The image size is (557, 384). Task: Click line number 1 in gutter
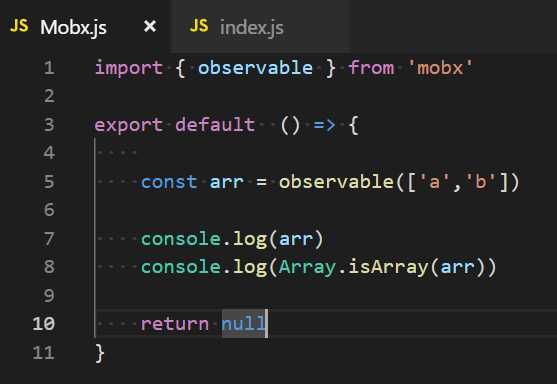click(49, 68)
